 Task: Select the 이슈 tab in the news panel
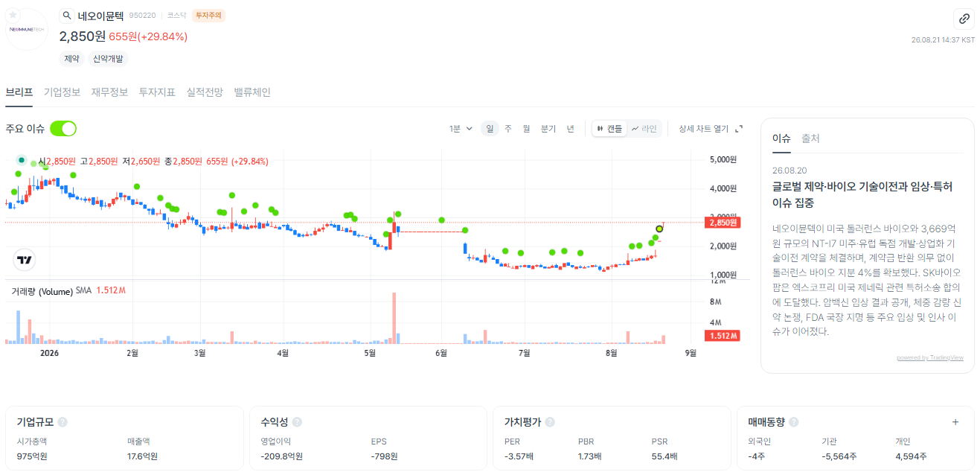(781, 138)
